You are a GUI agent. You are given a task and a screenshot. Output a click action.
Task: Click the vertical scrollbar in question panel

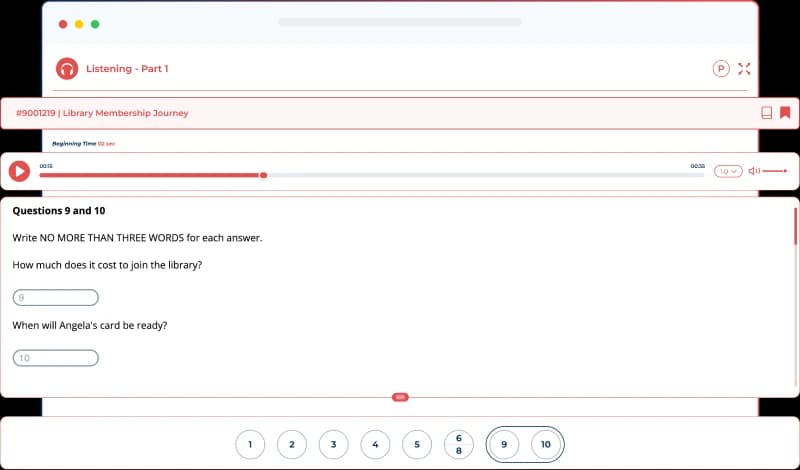tap(795, 227)
